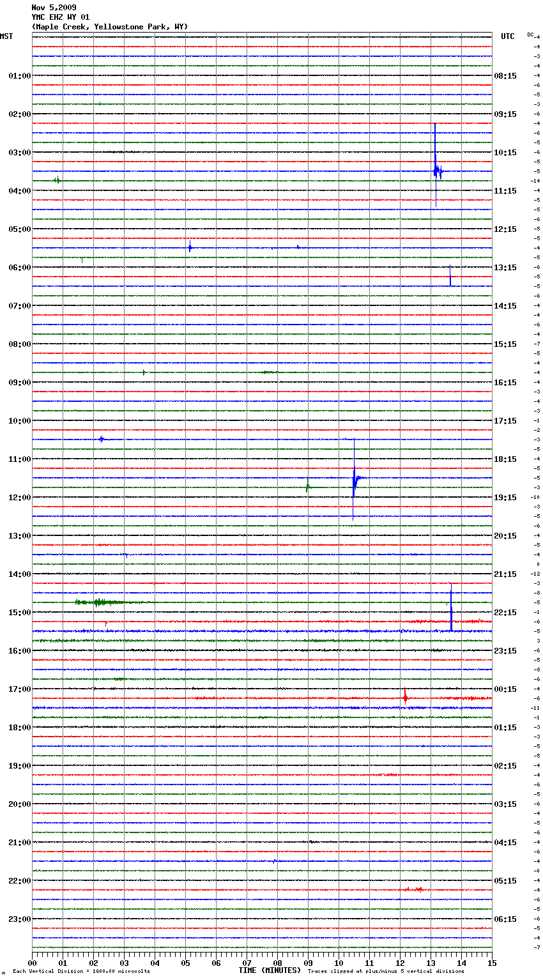Click the 'Traces clipped at plus/minus 5 vertical divisions' note
This screenshot has height=980, width=543.
[x=386, y=972]
